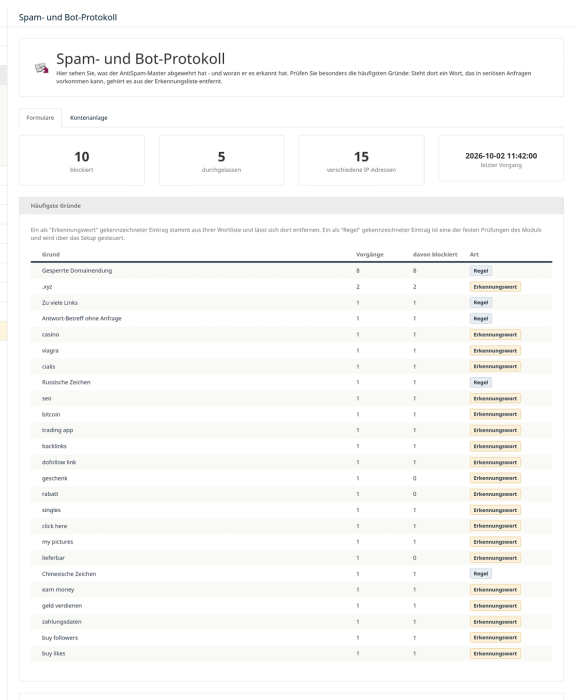Viewport: 583px width, 700px height.
Task: Click the blockiert count card
Action: 82,160
